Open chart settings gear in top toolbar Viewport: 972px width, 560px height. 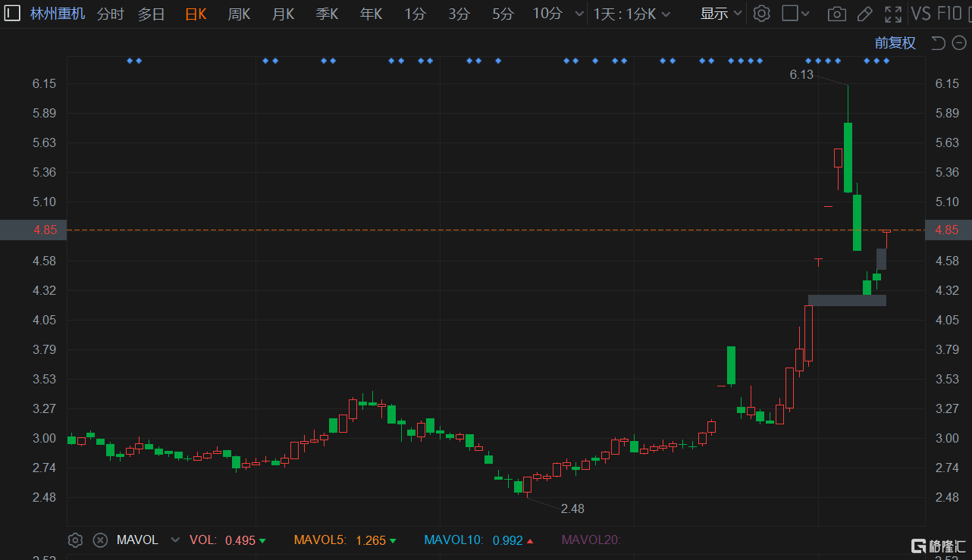coord(762,14)
